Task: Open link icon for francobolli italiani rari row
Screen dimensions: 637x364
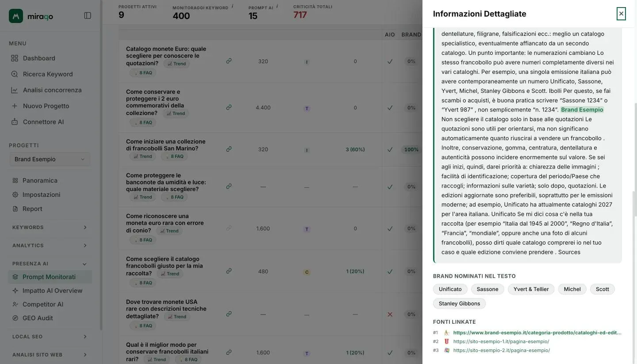Action: 229,353
